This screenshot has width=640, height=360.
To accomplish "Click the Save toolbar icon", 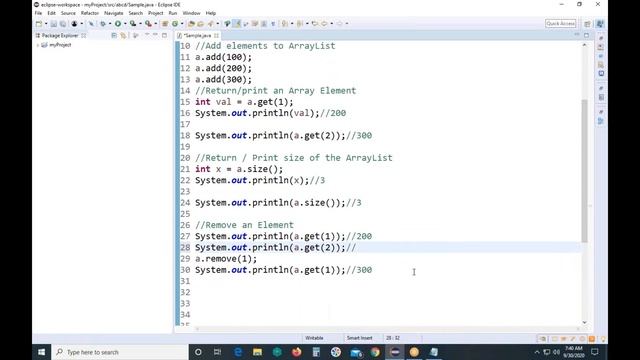I will [53, 24].
